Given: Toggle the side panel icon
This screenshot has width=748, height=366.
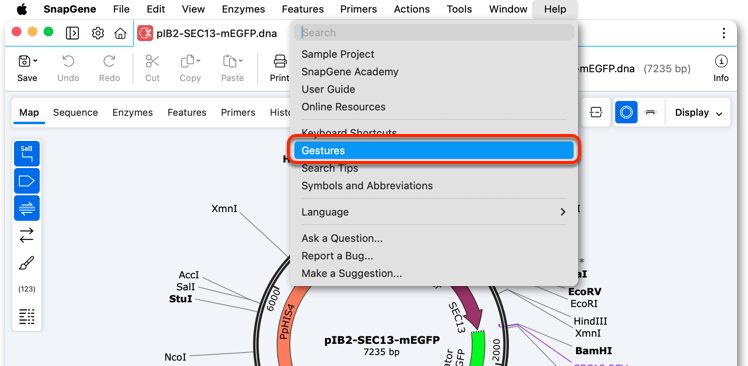Looking at the screenshot, I should 73,33.
